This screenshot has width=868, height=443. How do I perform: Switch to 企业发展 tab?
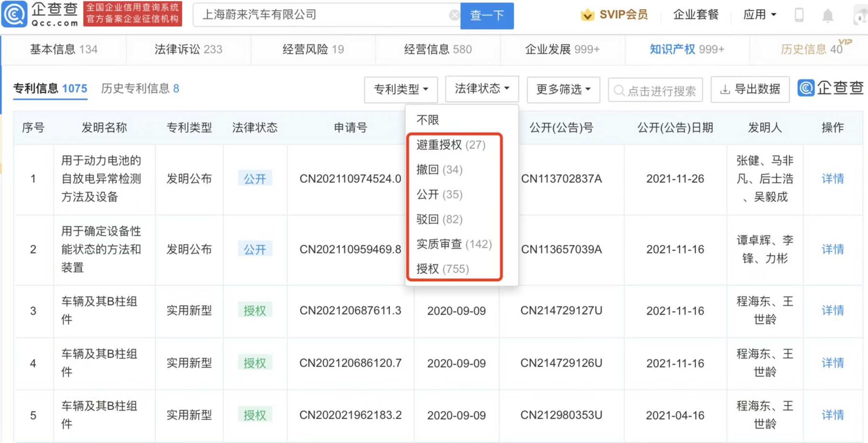point(562,49)
